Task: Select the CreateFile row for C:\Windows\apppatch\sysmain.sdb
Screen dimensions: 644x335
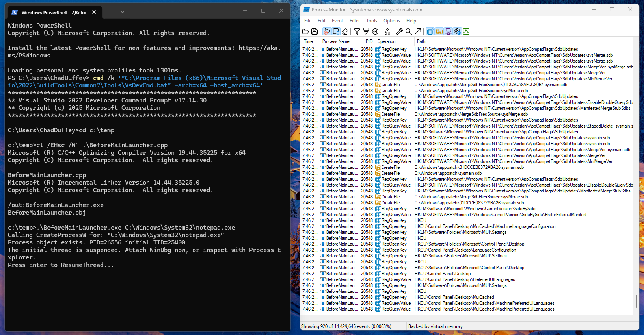Action: click(467, 173)
